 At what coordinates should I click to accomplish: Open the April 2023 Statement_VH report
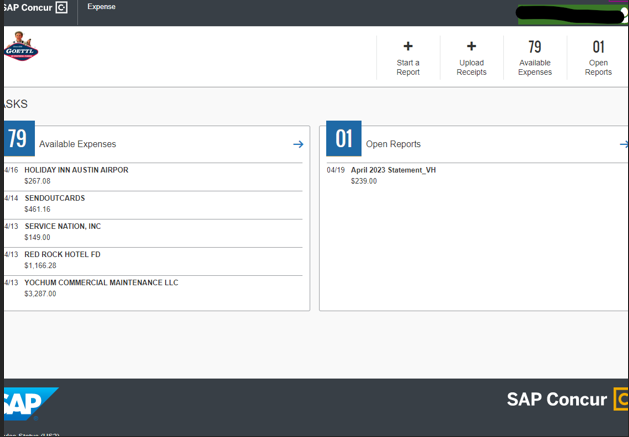click(x=393, y=170)
